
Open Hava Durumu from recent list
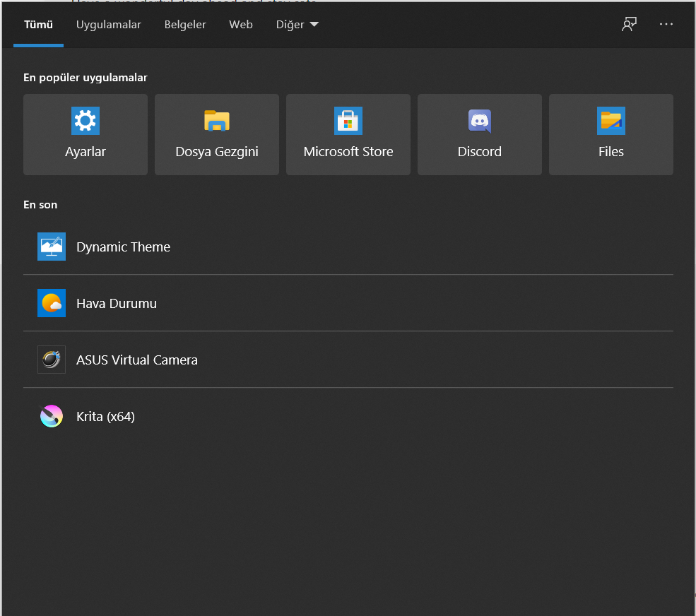(x=348, y=303)
